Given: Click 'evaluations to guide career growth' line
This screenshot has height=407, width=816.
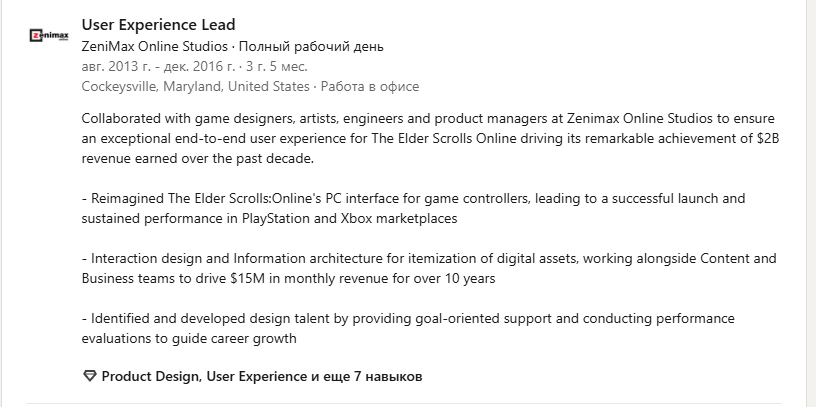Looking at the screenshot, I should click(x=189, y=338).
